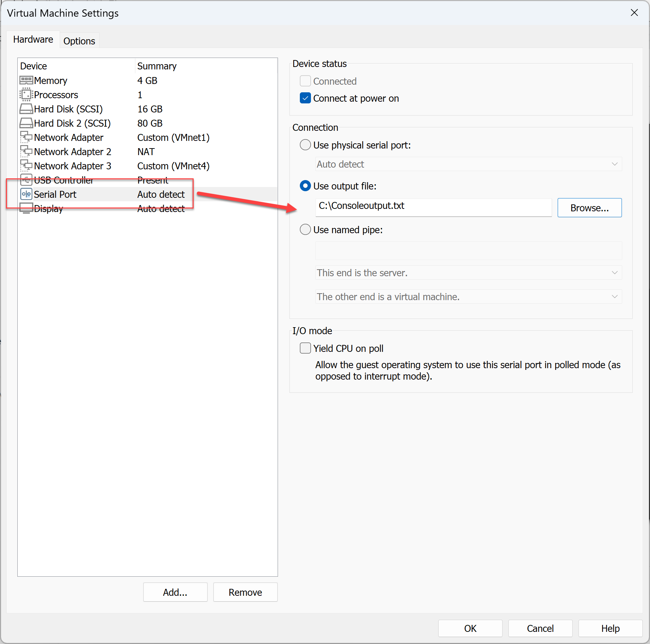Select the USB Controller icon
The width and height of the screenshot is (650, 644).
click(26, 180)
